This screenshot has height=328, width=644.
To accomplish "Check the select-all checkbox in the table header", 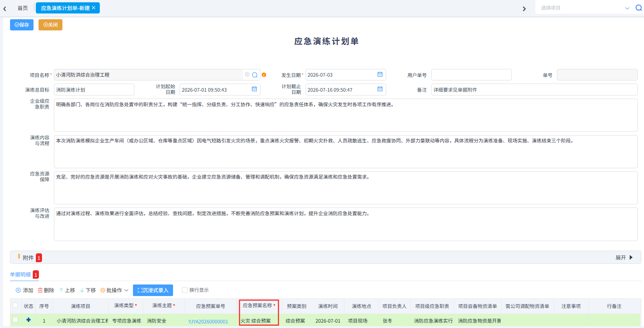I will click(15, 305).
